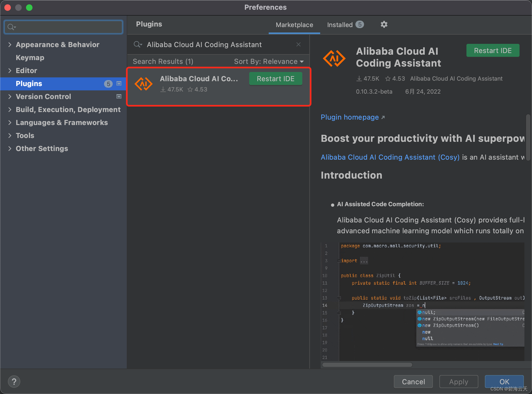Image resolution: width=532 pixels, height=394 pixels.
Task: Click the plugins settings gear icon
Action: coord(384,25)
